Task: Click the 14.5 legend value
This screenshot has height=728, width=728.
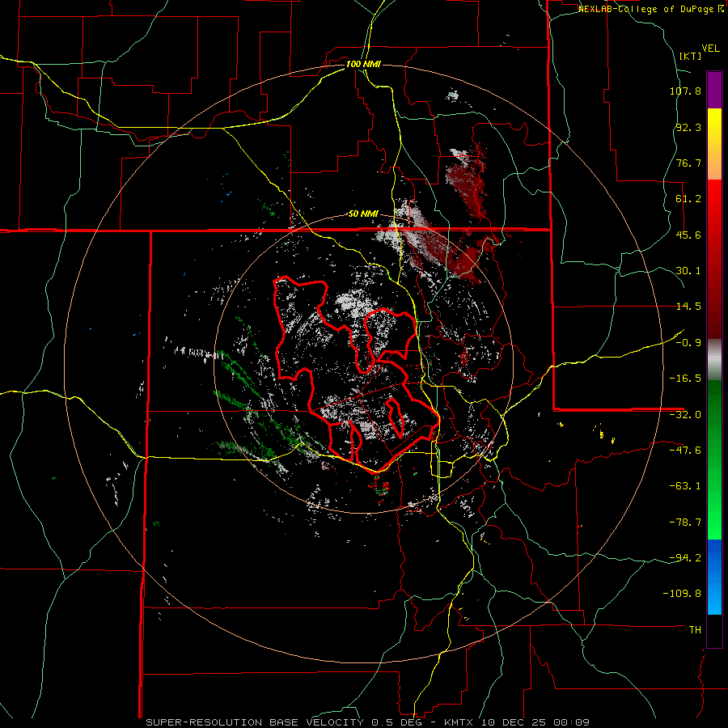Action: (x=688, y=307)
